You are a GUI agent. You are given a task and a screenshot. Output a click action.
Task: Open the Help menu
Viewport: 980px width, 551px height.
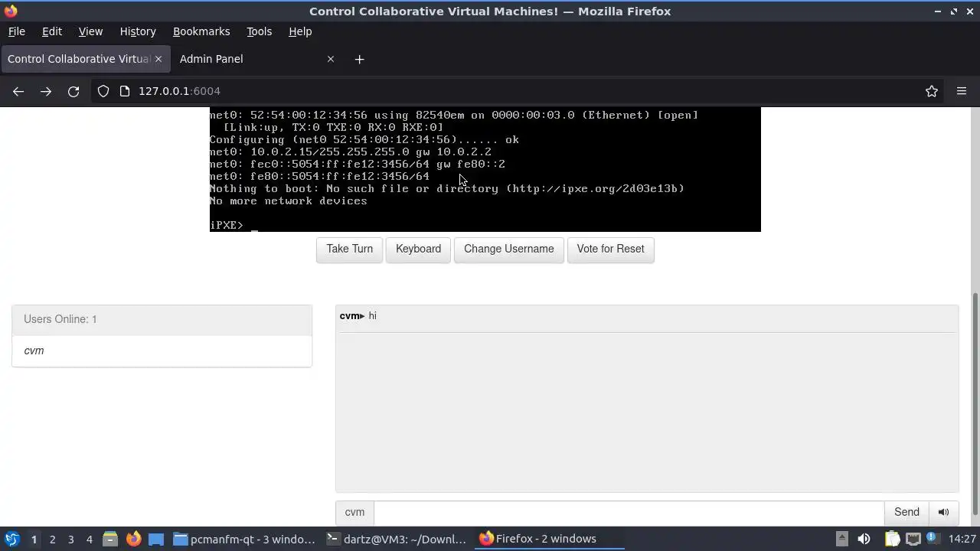(300, 31)
